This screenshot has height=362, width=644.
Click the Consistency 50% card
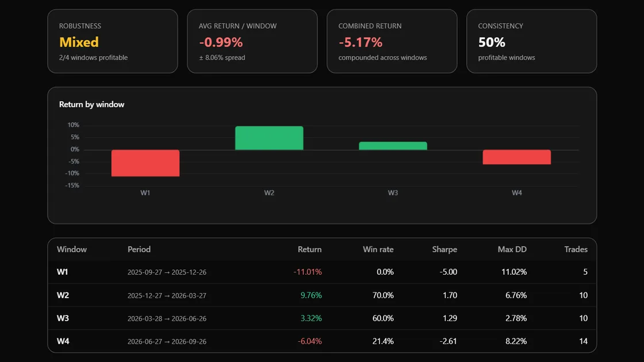(531, 41)
